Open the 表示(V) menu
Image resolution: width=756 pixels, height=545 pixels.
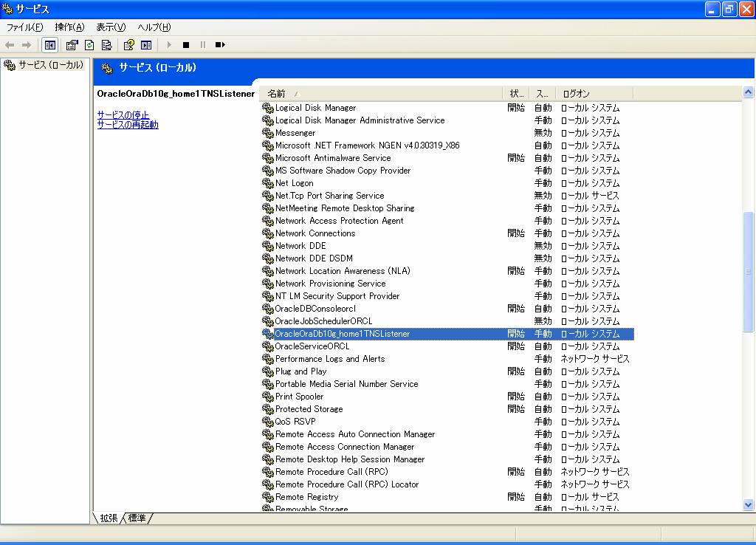111,27
